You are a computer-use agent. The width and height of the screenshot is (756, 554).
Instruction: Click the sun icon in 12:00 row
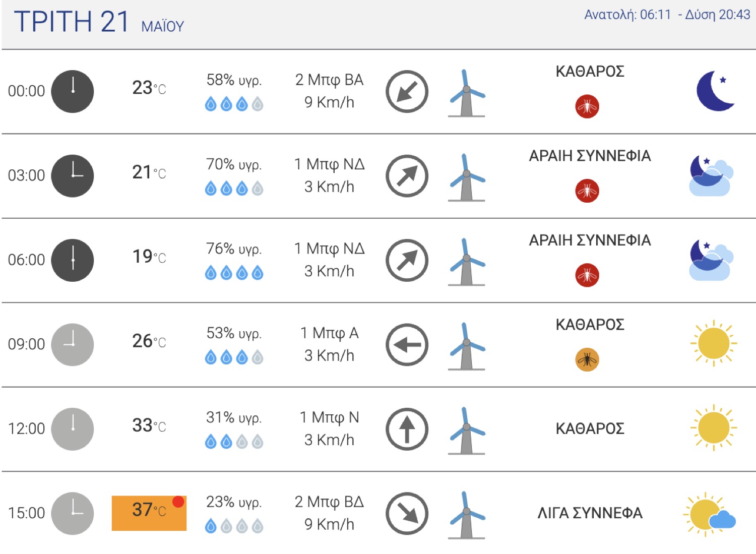(714, 427)
